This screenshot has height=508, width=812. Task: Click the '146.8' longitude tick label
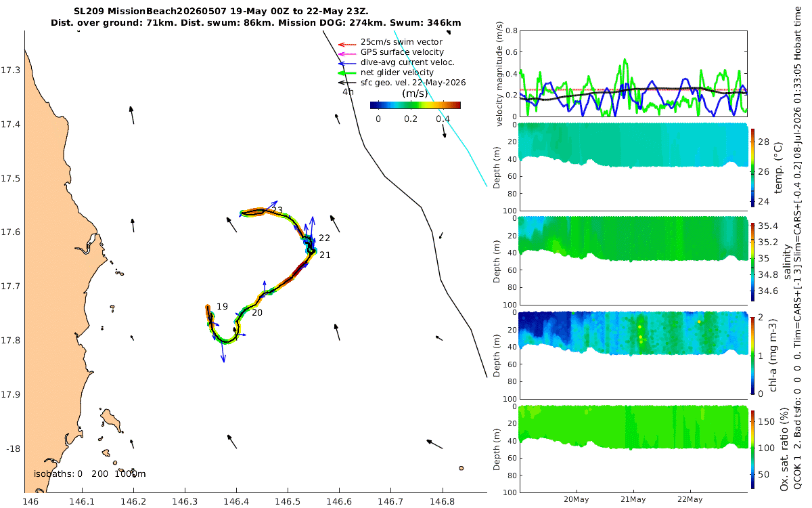pyautogui.click(x=443, y=502)
